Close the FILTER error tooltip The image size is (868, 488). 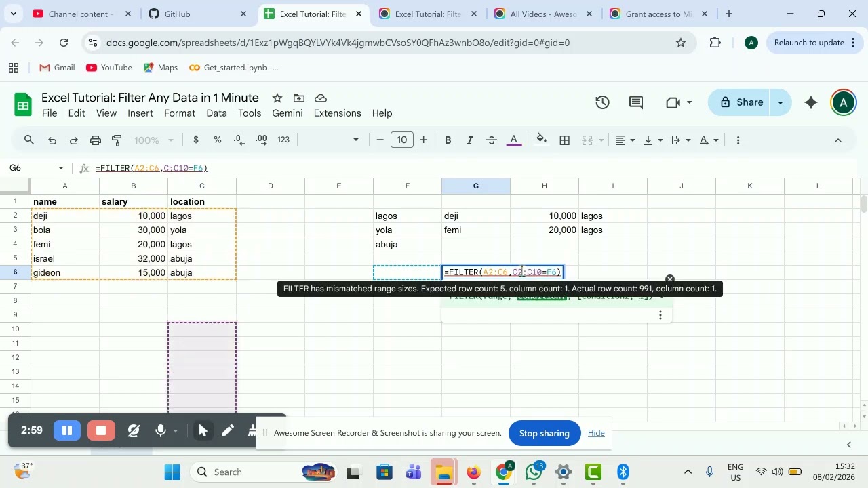coord(670,279)
